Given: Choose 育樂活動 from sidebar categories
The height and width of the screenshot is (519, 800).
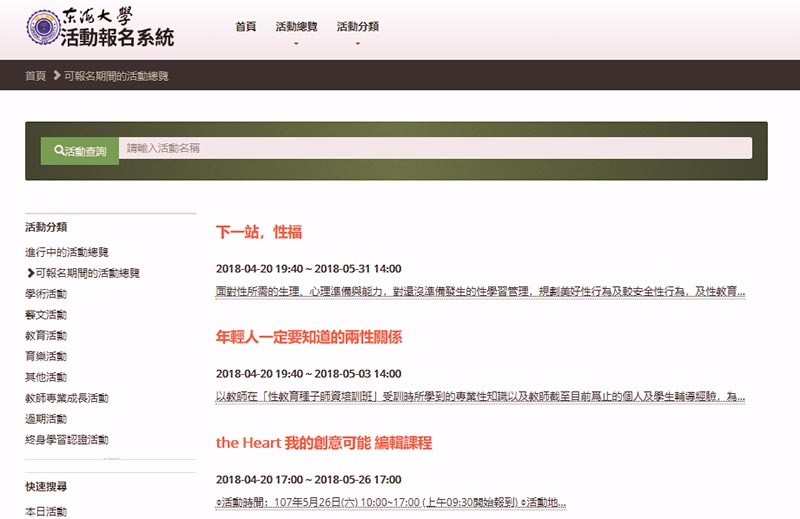Looking at the screenshot, I should pos(46,357).
